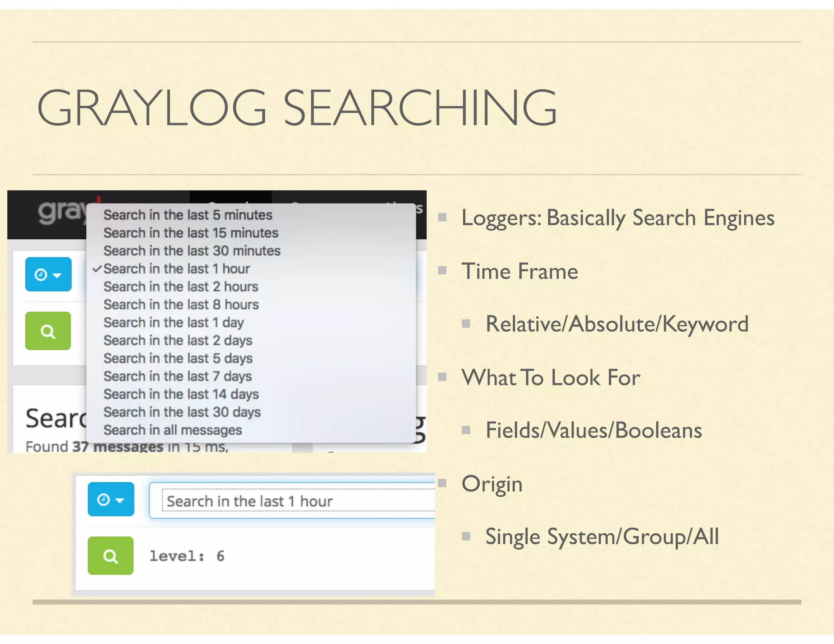Click the 'Origin' bullet

coord(492,484)
